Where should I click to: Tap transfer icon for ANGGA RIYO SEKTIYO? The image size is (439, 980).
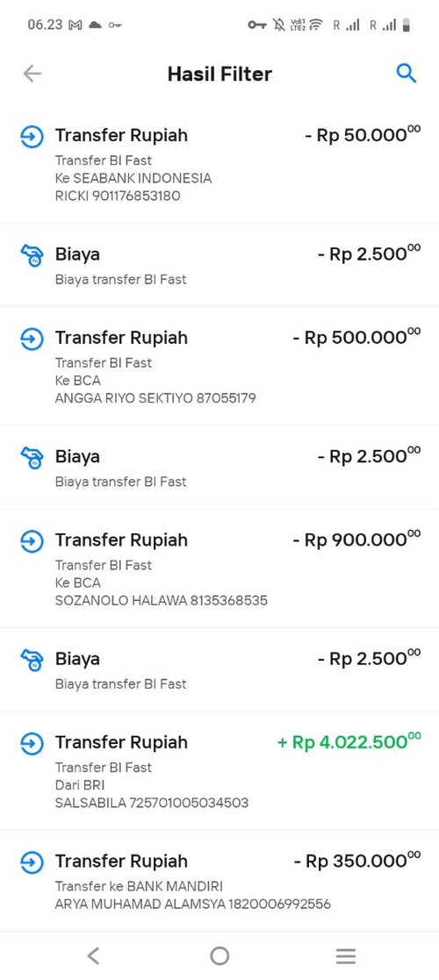point(32,340)
